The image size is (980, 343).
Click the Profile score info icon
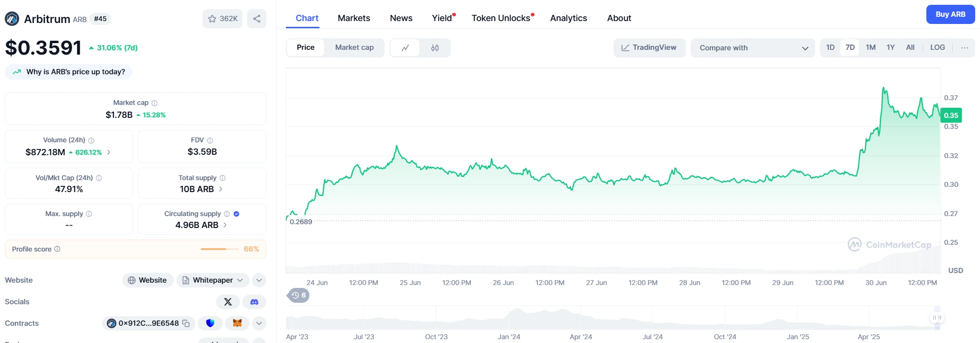point(57,249)
